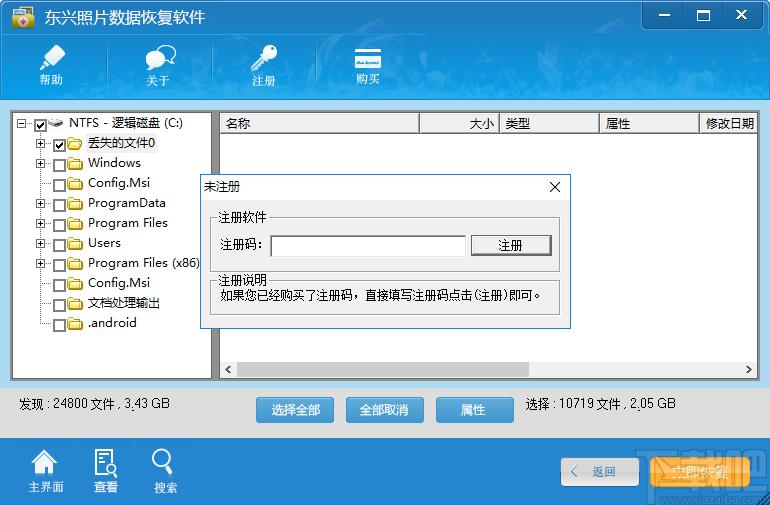Click the 返回 back button
The image size is (770, 505).
point(600,472)
